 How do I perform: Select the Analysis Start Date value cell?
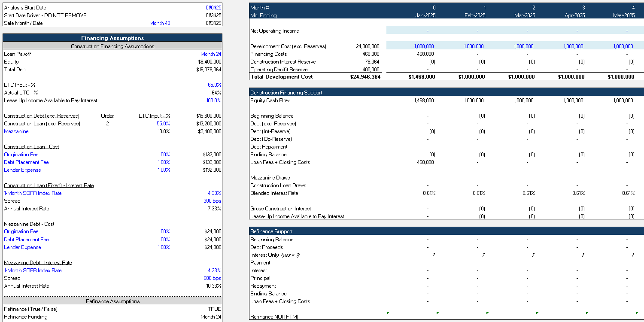click(x=213, y=8)
